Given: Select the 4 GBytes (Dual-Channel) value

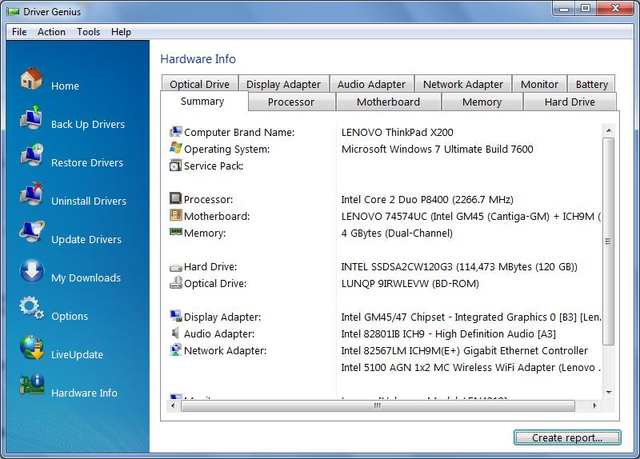Looking at the screenshot, I should pyautogui.click(x=397, y=233).
